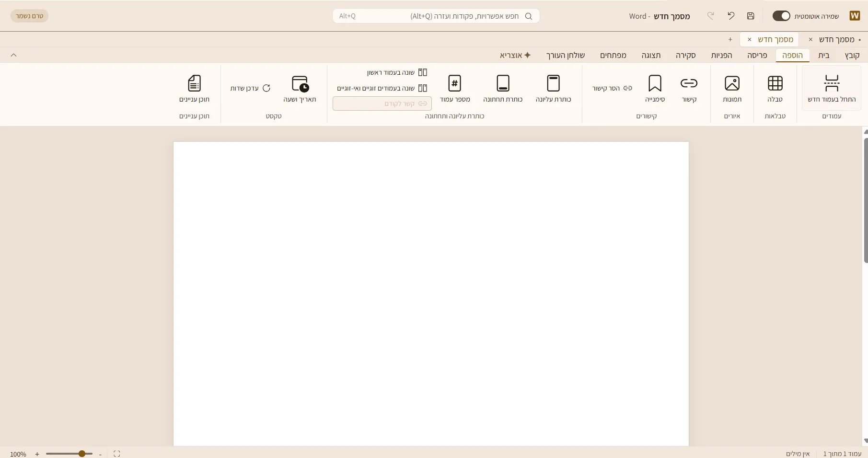Open the pictures (תמונות) icon
This screenshot has width=868, height=458.
click(x=732, y=83)
